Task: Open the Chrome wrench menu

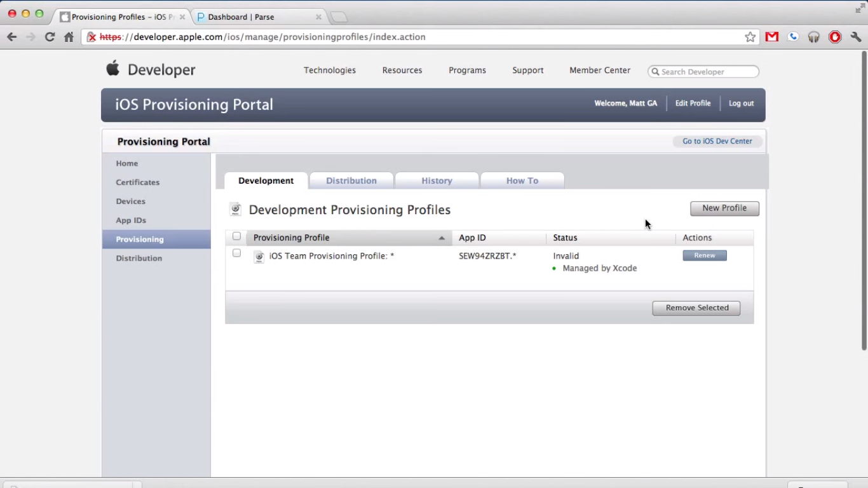Action: [856, 37]
